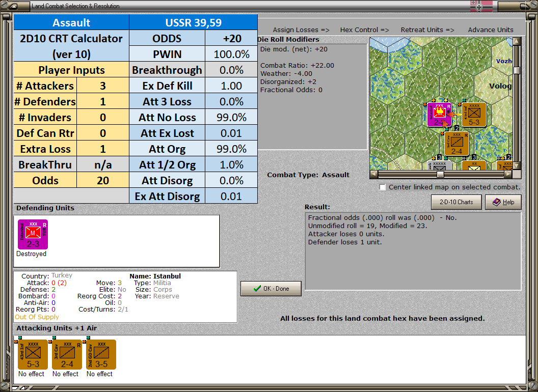Move the map horizontal scrollbar thumb
The image size is (538, 392).
[440, 174]
